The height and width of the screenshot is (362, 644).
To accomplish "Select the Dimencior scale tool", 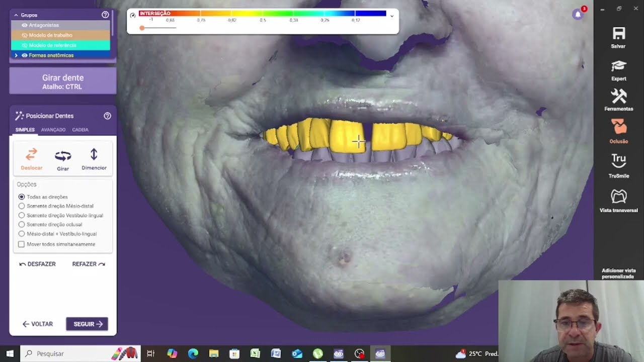I will click(94, 159).
